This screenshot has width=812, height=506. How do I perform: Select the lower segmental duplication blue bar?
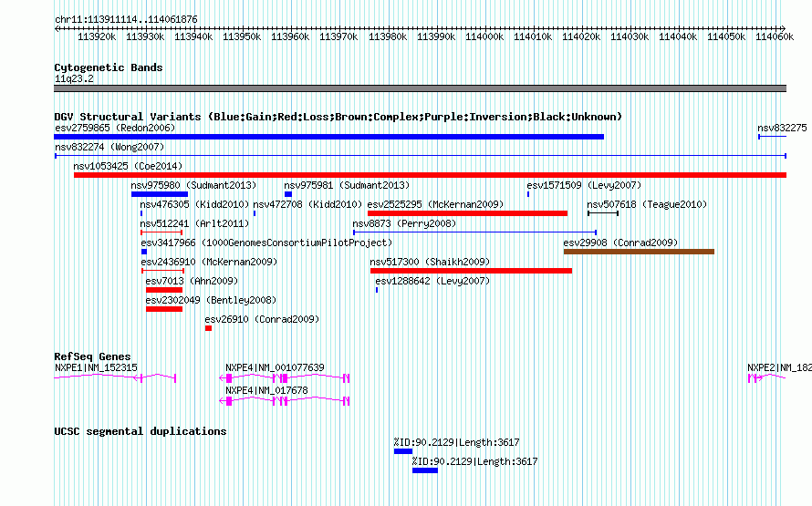[x=424, y=470]
